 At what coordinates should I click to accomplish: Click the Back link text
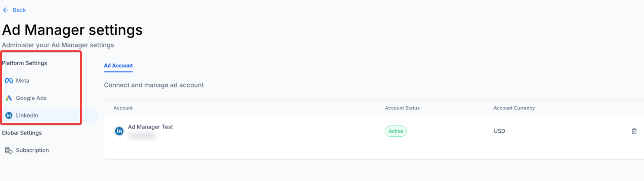tap(19, 10)
